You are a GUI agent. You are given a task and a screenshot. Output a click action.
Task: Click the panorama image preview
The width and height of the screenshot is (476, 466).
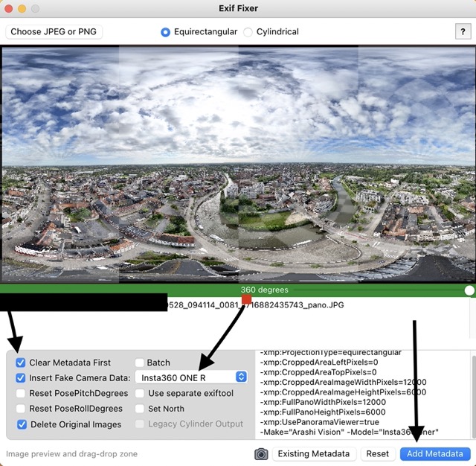tap(238, 164)
